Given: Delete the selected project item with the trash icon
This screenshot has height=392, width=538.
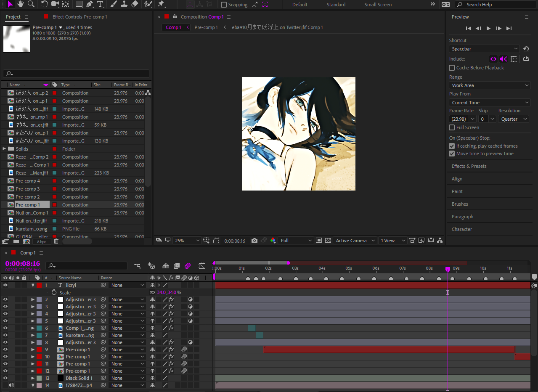Looking at the screenshot, I should pyautogui.click(x=56, y=241).
